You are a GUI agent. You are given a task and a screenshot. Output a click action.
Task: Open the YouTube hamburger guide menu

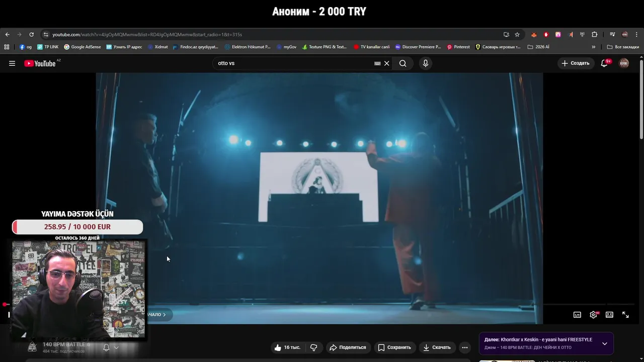(x=12, y=63)
